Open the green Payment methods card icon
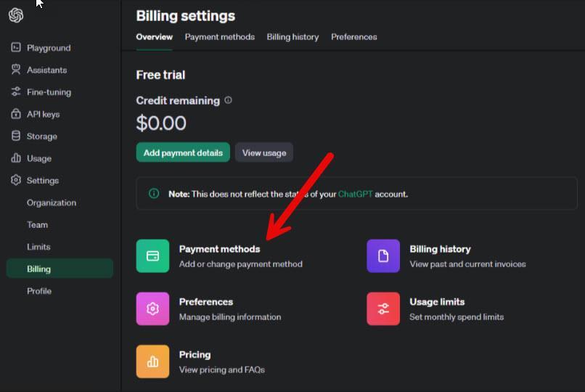Viewport: 585px width, 392px height. coord(152,256)
